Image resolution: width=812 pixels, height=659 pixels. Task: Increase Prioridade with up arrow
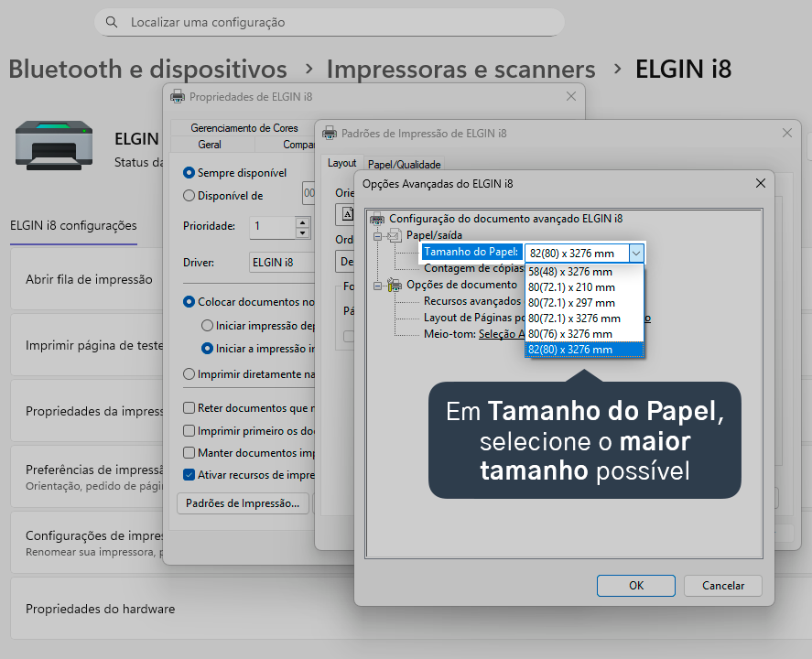coord(302,222)
